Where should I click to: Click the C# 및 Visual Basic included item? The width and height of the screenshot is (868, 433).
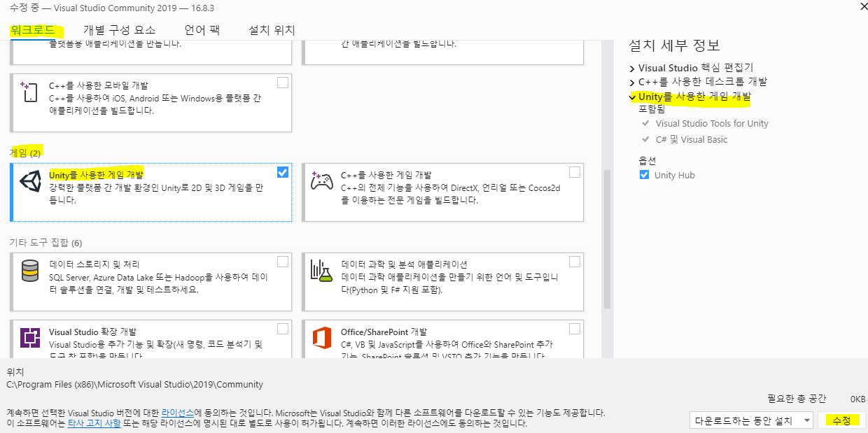tap(692, 139)
